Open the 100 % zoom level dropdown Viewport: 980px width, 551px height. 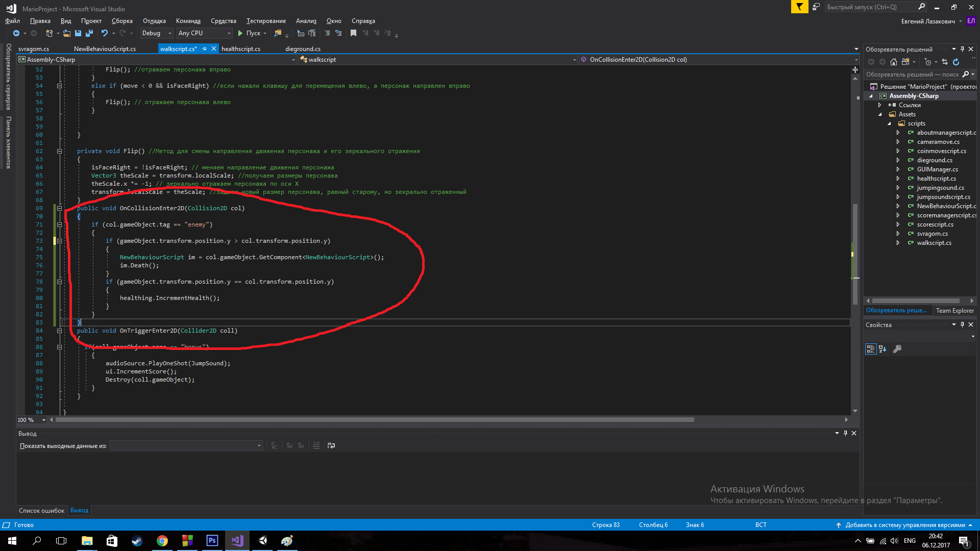[32, 420]
